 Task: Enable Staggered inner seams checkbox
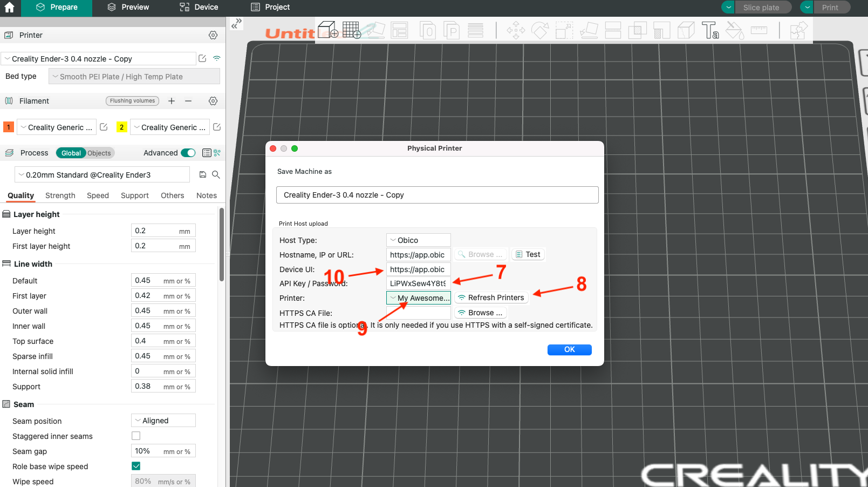(136, 436)
